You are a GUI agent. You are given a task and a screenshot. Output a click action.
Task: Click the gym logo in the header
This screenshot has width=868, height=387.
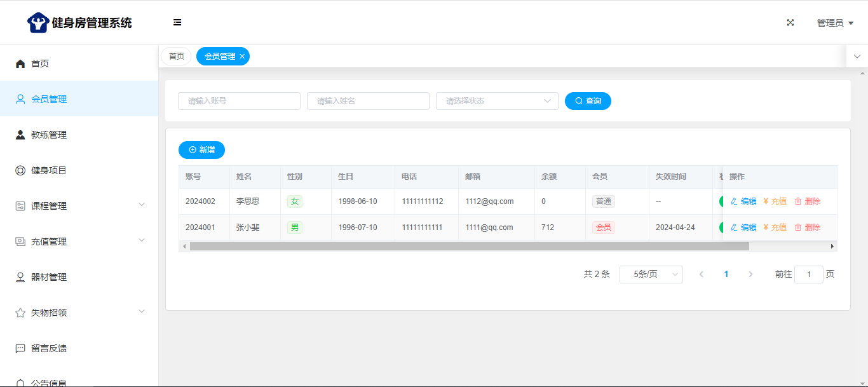[x=38, y=23]
